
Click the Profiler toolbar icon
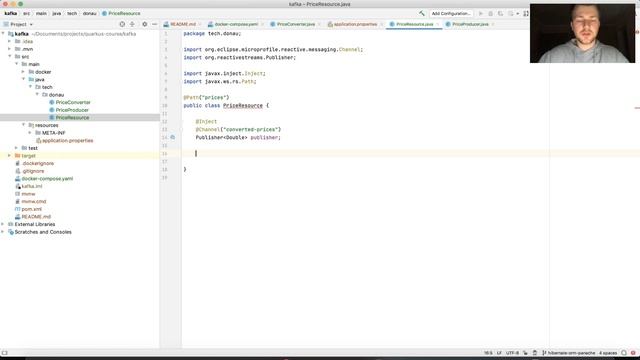point(510,13)
